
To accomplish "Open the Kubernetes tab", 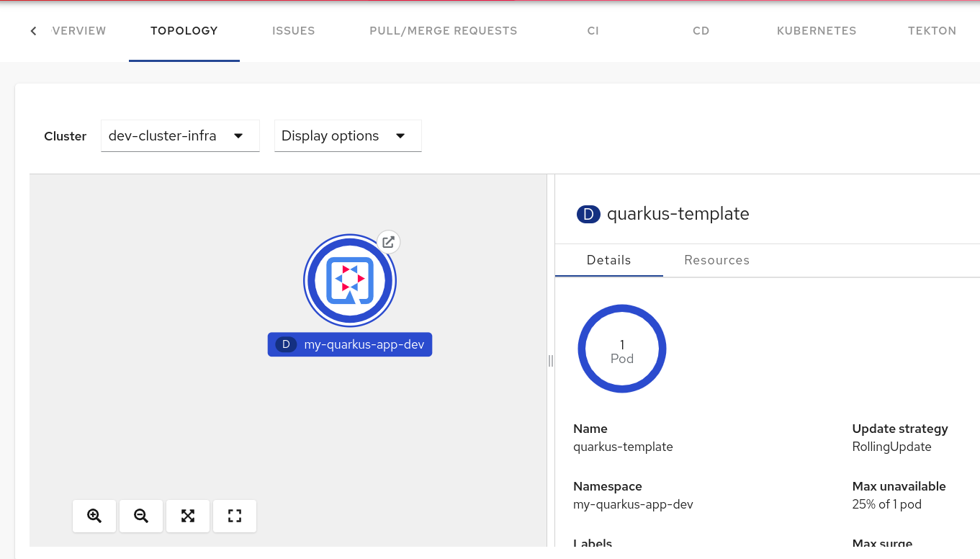I will tap(817, 31).
